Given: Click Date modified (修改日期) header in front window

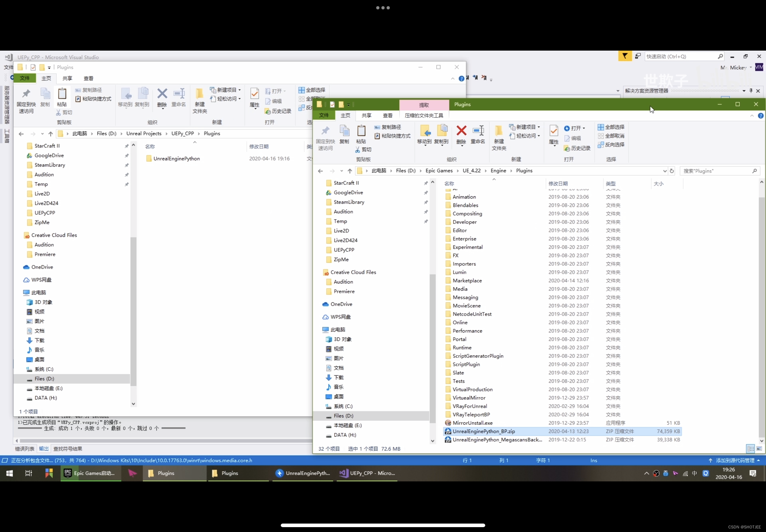Looking at the screenshot, I should coord(558,184).
